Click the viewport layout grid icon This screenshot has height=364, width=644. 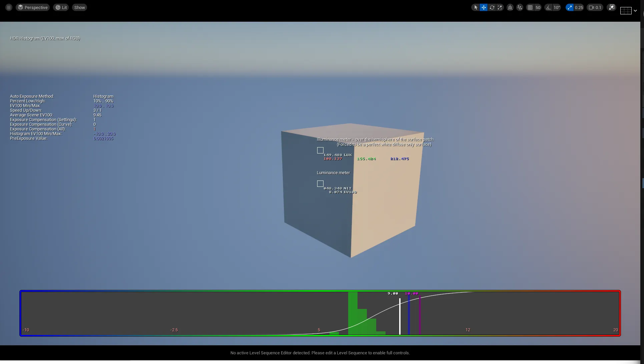[x=626, y=11]
